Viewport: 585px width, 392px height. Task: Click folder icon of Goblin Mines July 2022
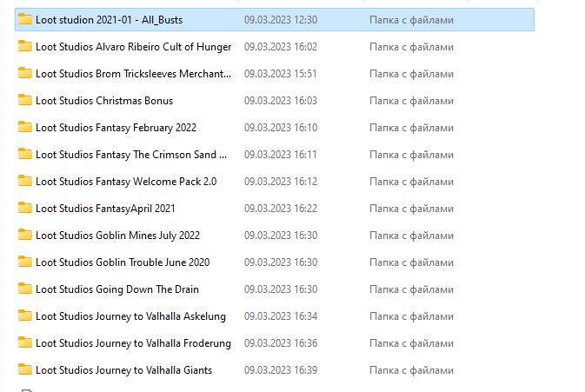pyautogui.click(x=25, y=235)
